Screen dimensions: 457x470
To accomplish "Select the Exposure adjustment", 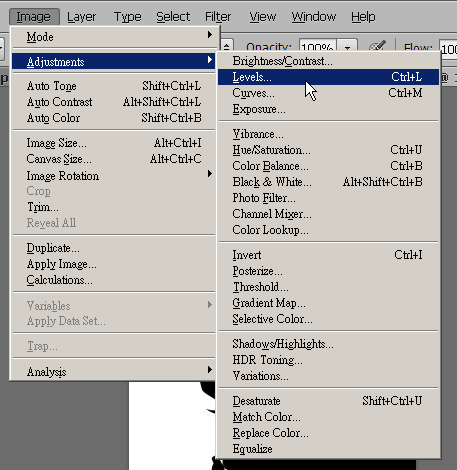I will [328, 109].
